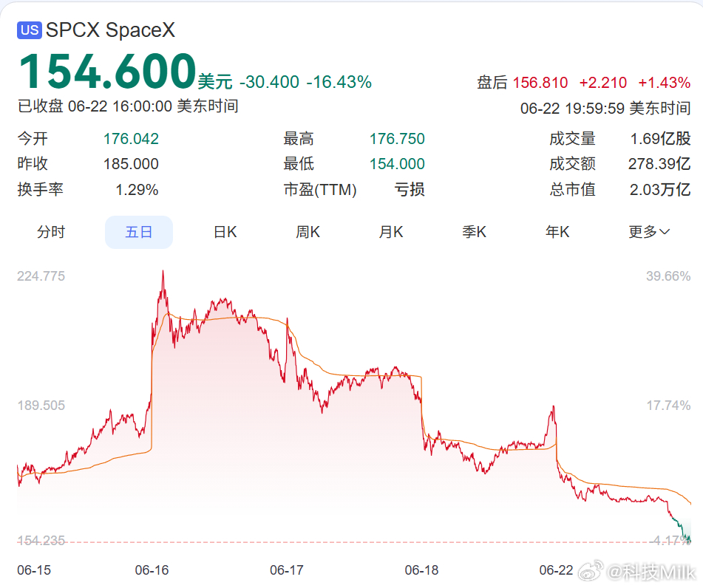This screenshot has width=703, height=588.
Task: Click the 06-22 date label on axis
Action: [x=556, y=570]
